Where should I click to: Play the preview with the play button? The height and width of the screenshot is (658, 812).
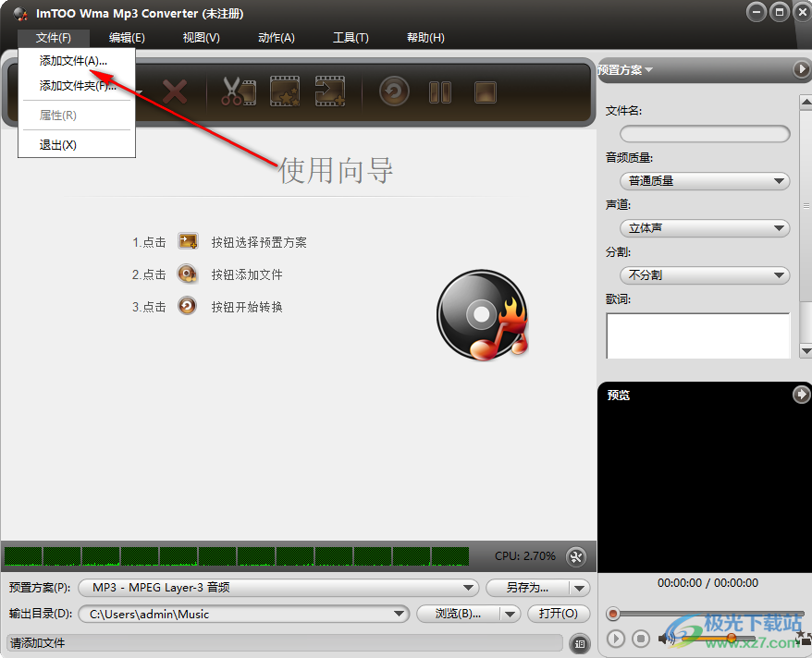pos(616,639)
